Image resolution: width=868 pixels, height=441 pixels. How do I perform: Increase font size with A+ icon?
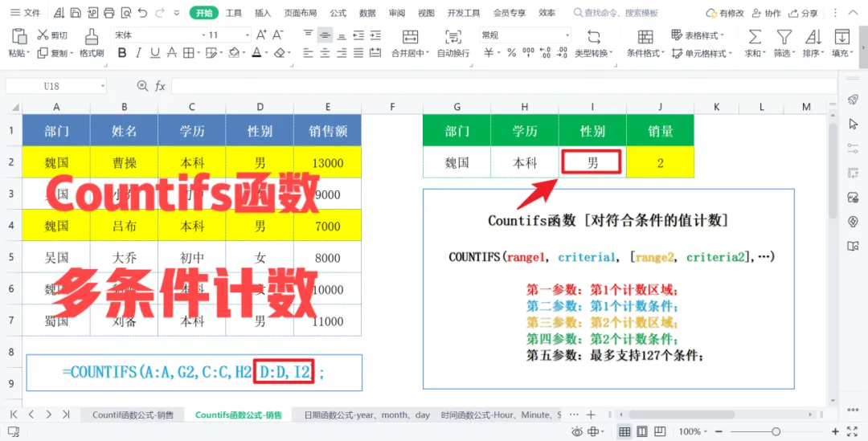coord(261,35)
